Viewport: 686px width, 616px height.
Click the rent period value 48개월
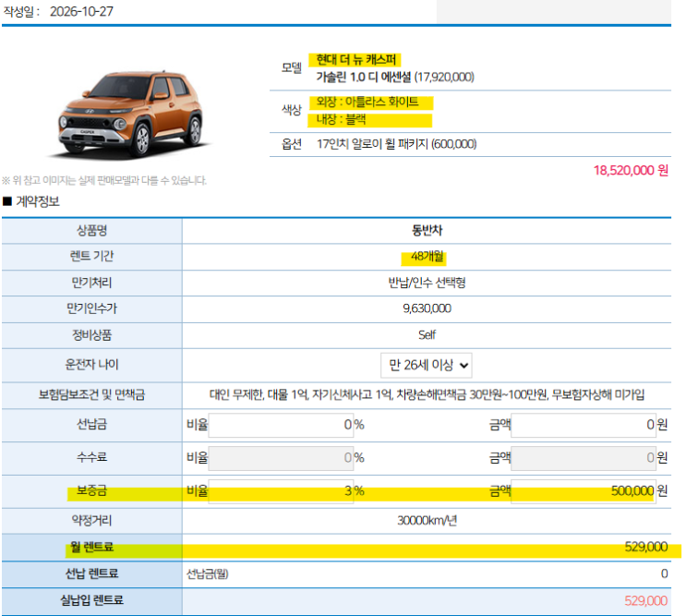(427, 257)
